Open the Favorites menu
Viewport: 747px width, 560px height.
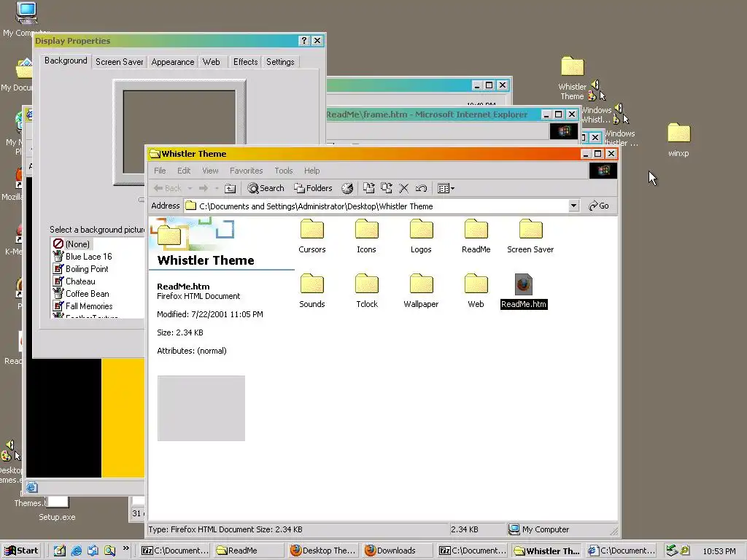[x=247, y=171]
